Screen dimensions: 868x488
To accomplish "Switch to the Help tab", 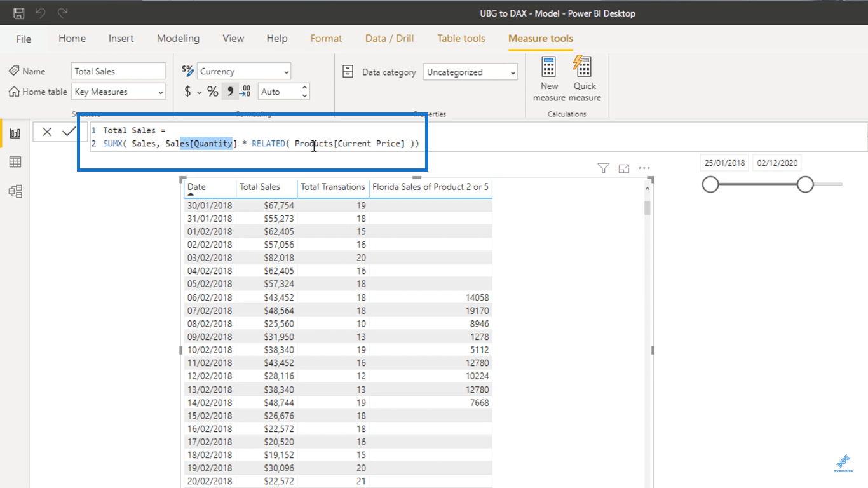I will (277, 38).
